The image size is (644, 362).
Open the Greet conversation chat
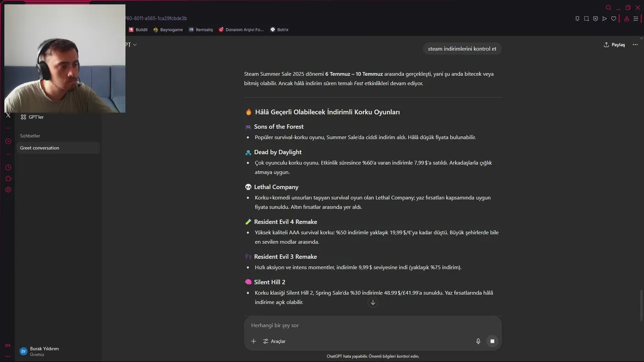58,148
